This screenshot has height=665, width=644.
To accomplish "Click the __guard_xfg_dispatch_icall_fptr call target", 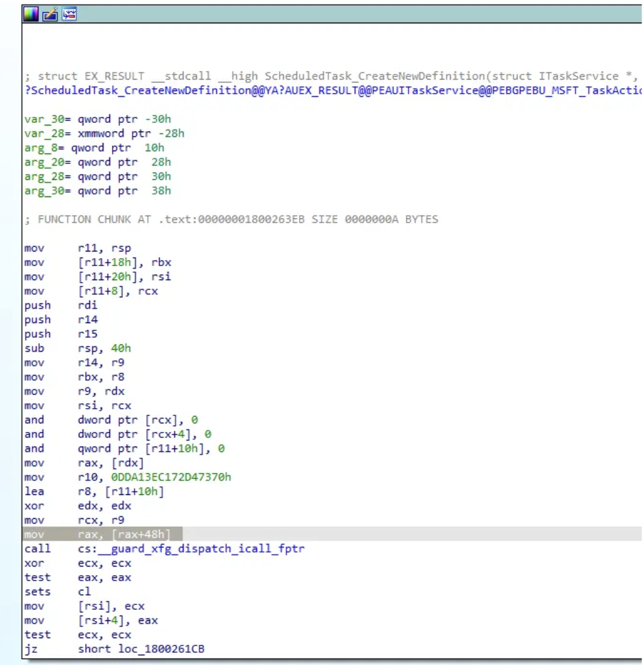I will pos(191,549).
